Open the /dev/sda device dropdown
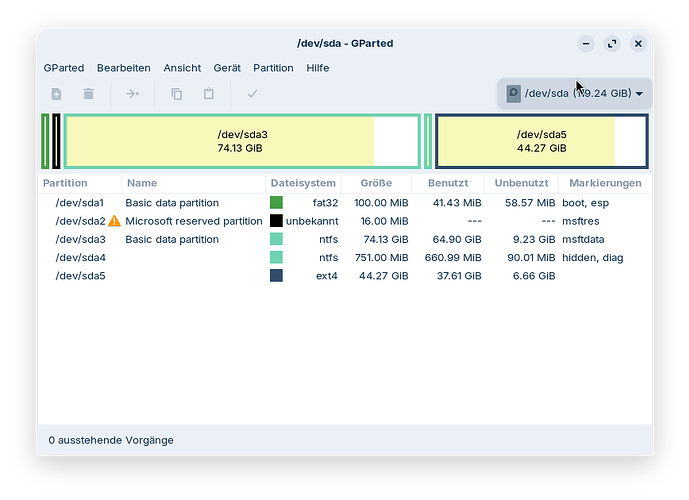 574,94
